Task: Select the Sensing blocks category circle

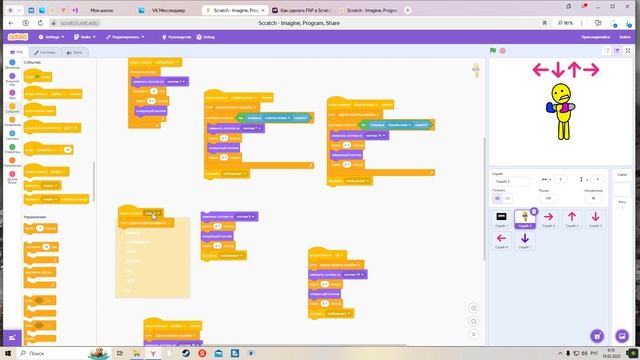Action: (12, 133)
